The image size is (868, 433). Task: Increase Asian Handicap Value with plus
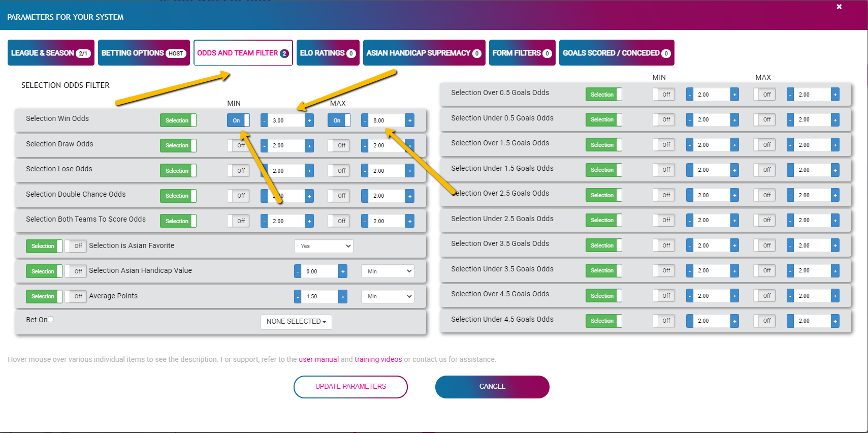point(343,271)
